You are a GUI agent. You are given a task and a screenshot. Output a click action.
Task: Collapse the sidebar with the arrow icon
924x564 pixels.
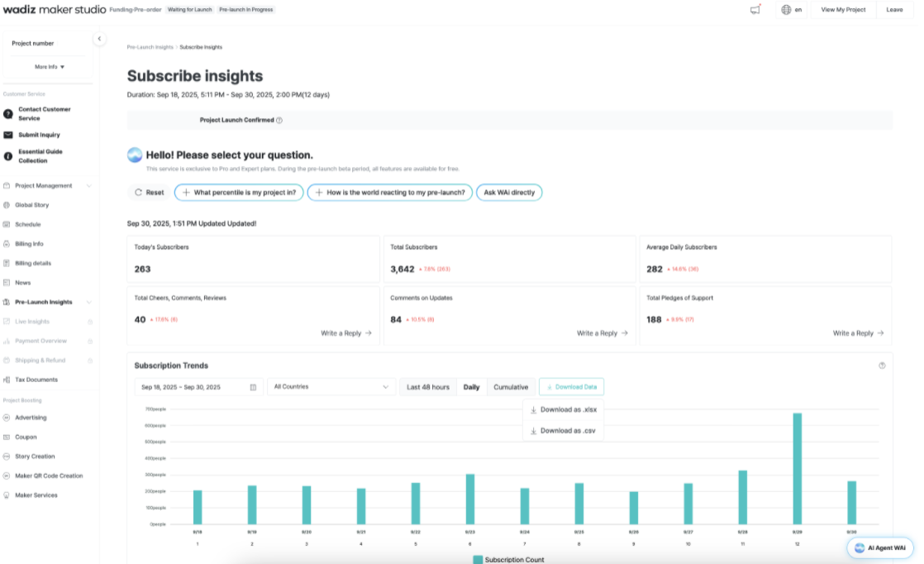[x=99, y=39]
